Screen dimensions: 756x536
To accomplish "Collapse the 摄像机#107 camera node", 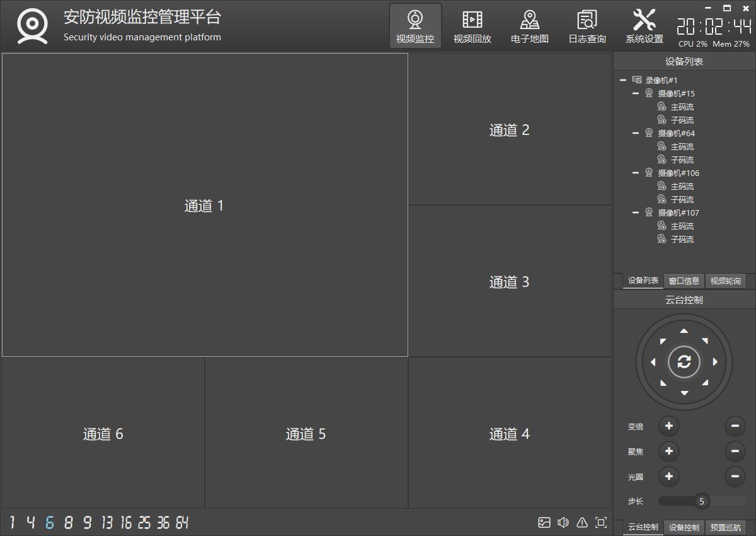I will [636, 213].
